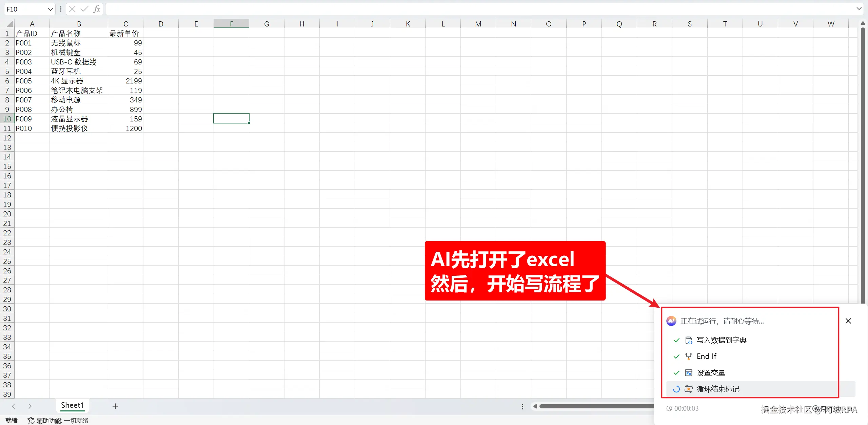Expand the formula bar with the chevron
Screen dimensions: 868x425
(x=859, y=8)
